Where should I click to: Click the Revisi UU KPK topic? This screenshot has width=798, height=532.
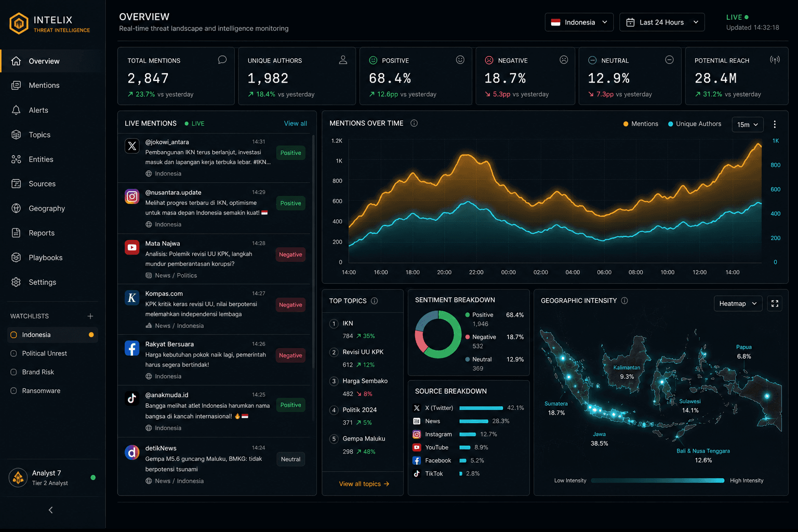click(363, 358)
